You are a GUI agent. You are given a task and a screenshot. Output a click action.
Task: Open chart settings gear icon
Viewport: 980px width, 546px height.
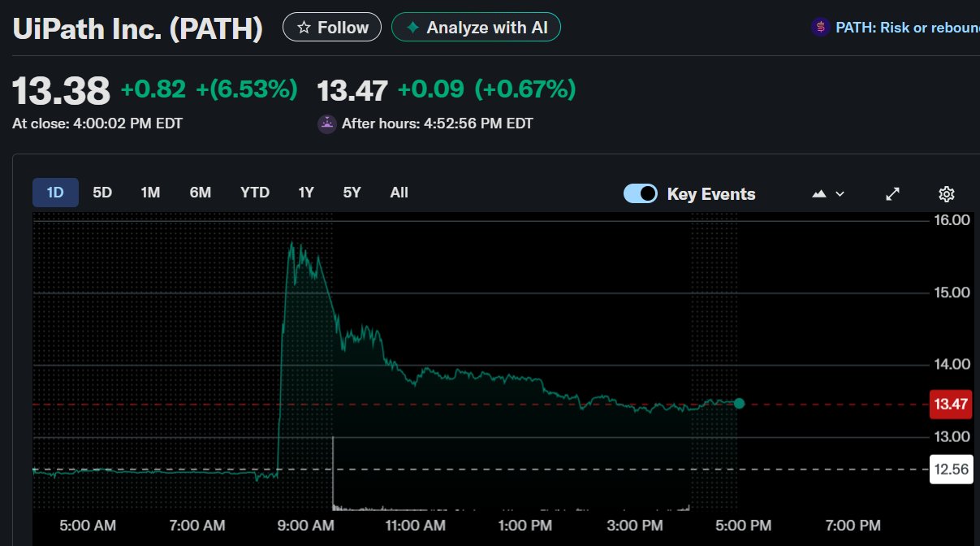point(946,194)
